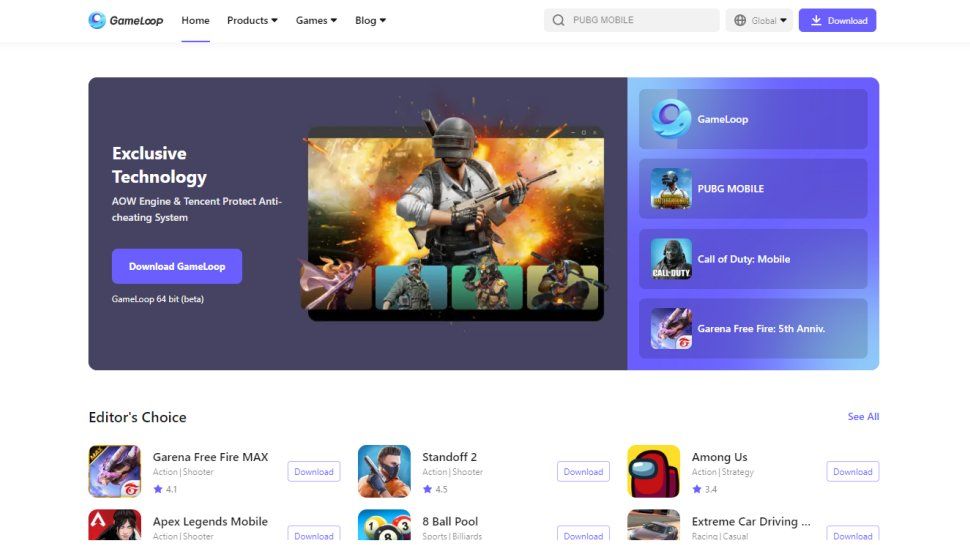This screenshot has width=970, height=545.
Task: Click the Garena Free Fire MAX icon
Action: [x=114, y=471]
